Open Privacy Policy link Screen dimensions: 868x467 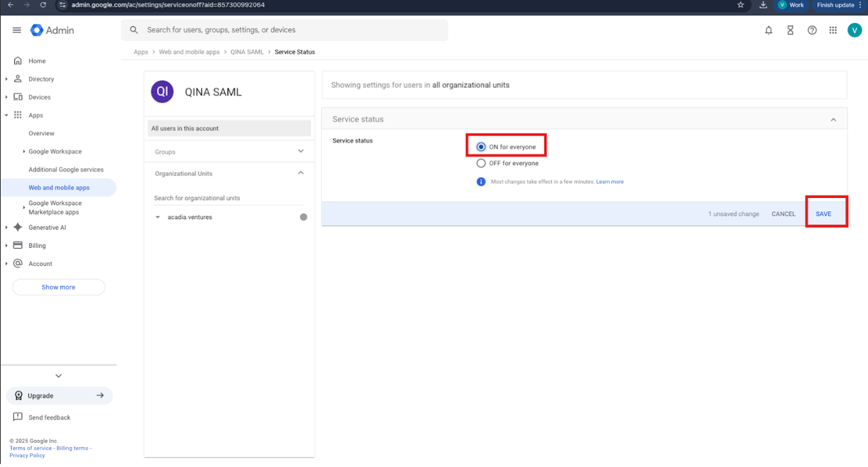coord(27,455)
